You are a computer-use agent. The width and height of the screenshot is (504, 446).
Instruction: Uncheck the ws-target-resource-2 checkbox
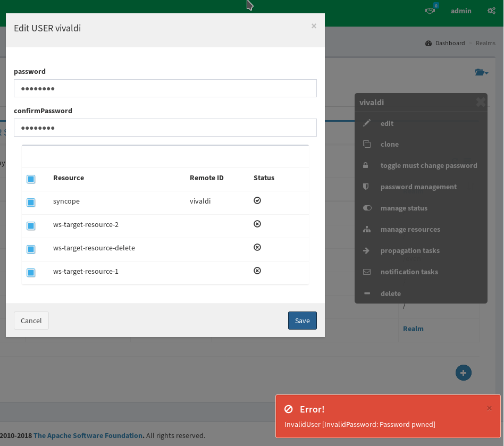coord(31,226)
